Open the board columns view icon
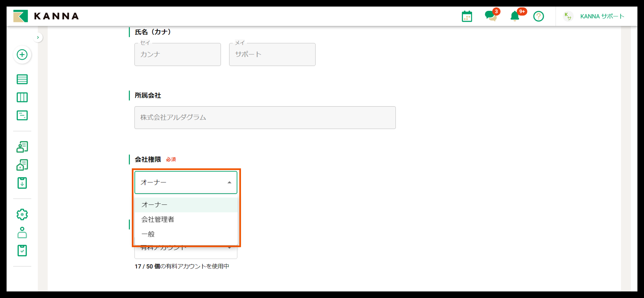The image size is (644, 298). [x=22, y=97]
